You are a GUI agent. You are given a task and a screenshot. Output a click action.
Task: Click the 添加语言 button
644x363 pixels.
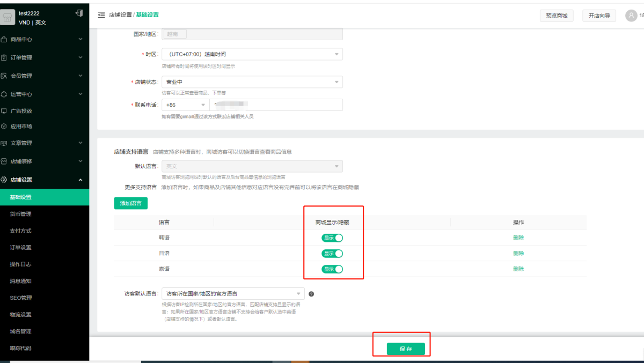(130, 203)
